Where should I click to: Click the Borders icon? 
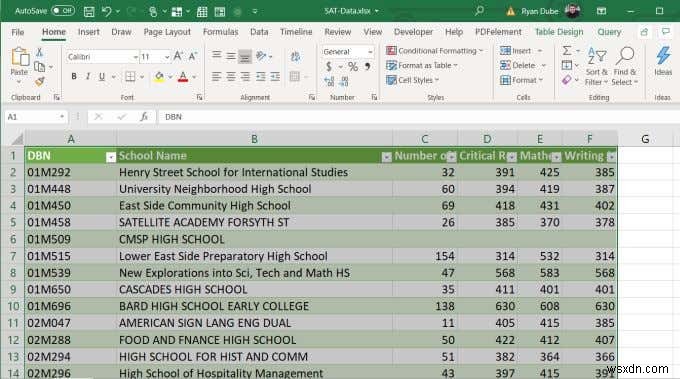(130, 77)
